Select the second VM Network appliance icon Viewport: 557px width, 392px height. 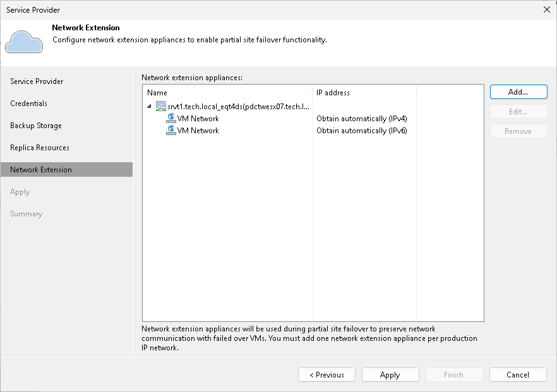click(x=169, y=131)
